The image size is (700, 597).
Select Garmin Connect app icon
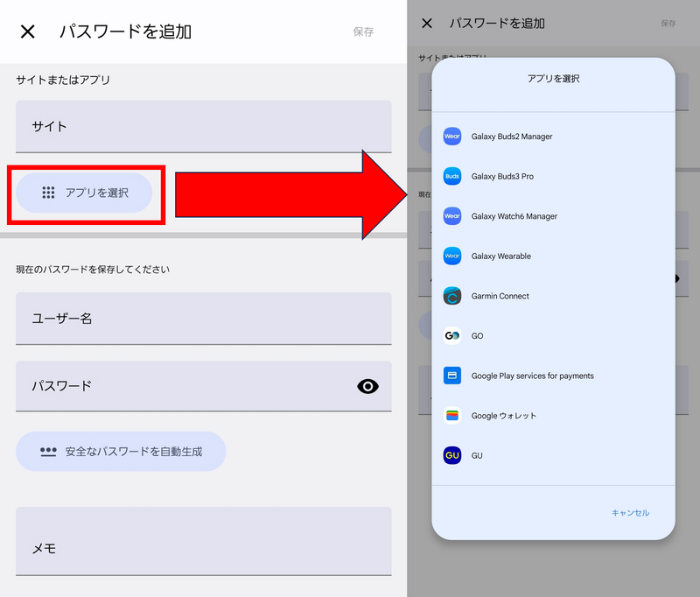452,296
